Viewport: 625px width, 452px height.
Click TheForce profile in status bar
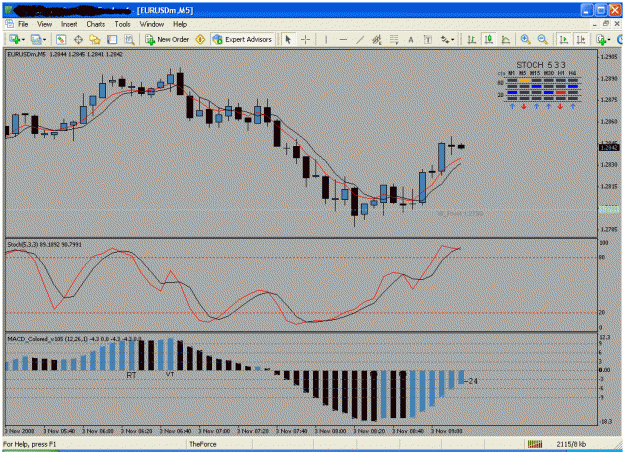pyautogui.click(x=203, y=444)
